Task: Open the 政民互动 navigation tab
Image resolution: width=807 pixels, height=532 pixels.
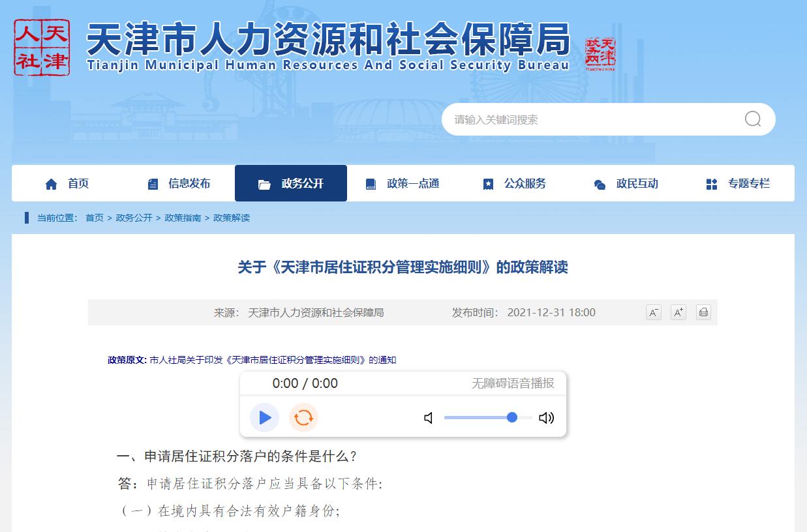Action: [626, 183]
